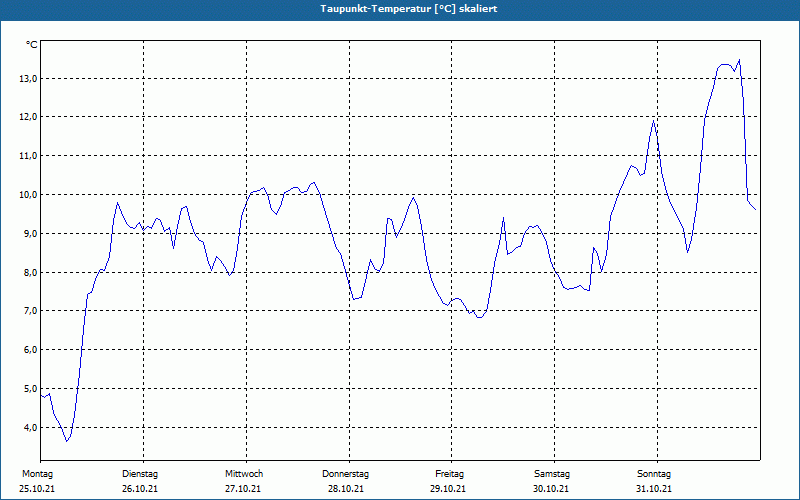Viewport: 800px width, 500px height.
Task: Click the '7,0' y-axis value
Action: coord(31,311)
